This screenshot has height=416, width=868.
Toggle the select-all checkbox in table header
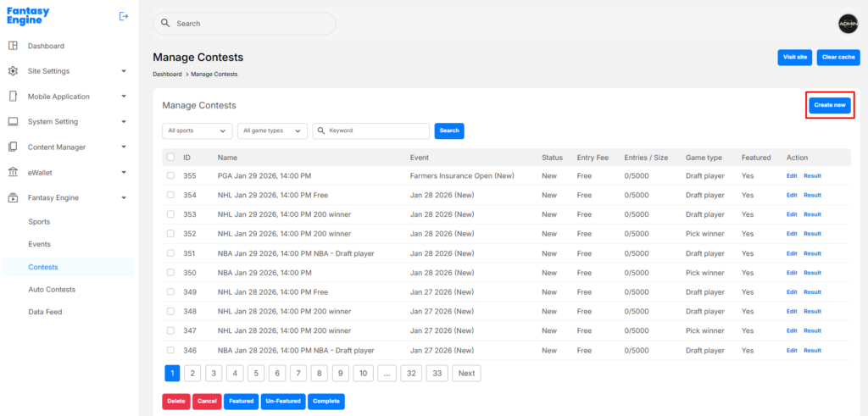(171, 157)
